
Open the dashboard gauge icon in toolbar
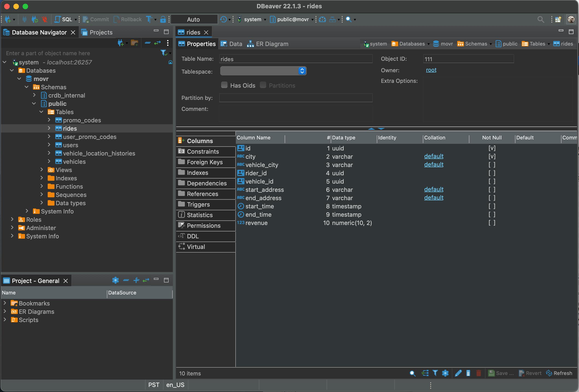point(322,19)
